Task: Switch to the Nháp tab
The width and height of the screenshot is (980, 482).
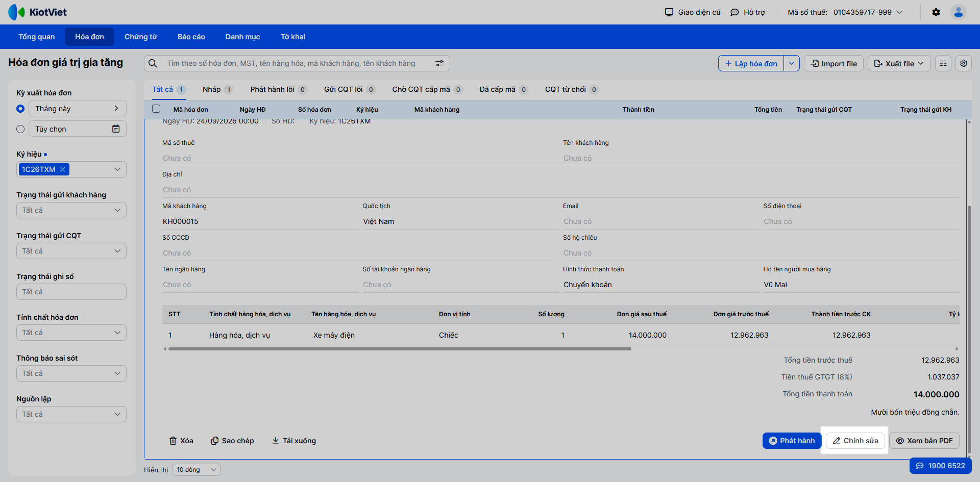Action: [217, 89]
